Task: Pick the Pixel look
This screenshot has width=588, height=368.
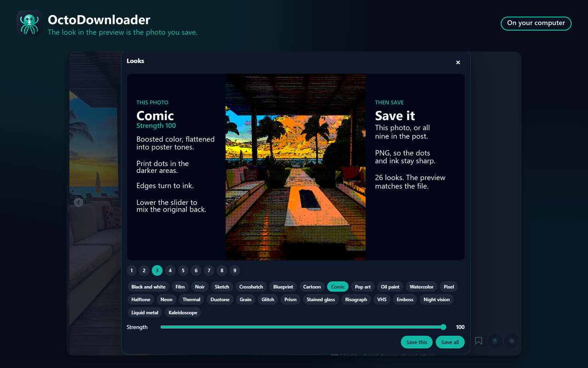Action: coord(449,287)
